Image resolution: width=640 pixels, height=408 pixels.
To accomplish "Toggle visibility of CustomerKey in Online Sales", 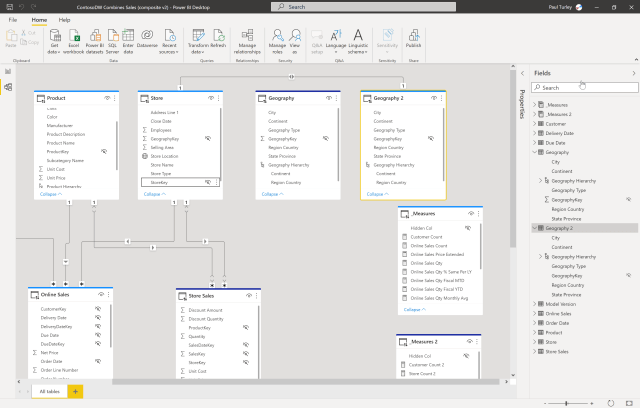I will pos(98,309).
